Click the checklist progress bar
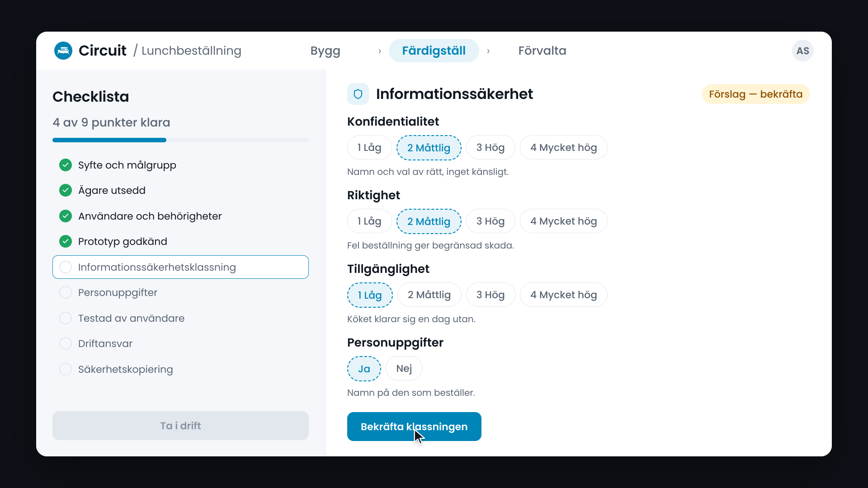The height and width of the screenshot is (488, 868). point(180,140)
